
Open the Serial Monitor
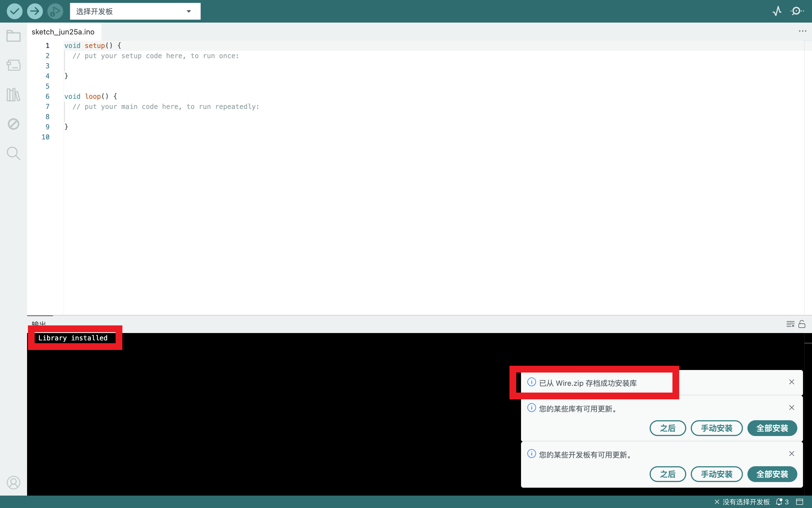click(x=797, y=11)
